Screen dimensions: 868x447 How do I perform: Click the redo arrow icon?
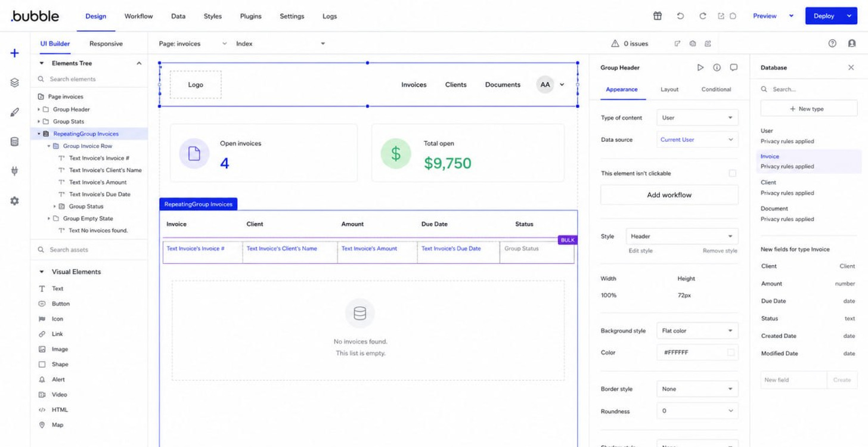click(x=702, y=16)
